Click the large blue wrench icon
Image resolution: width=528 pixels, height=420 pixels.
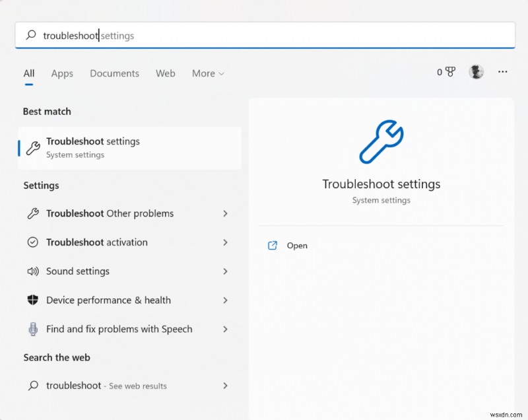pos(381,142)
